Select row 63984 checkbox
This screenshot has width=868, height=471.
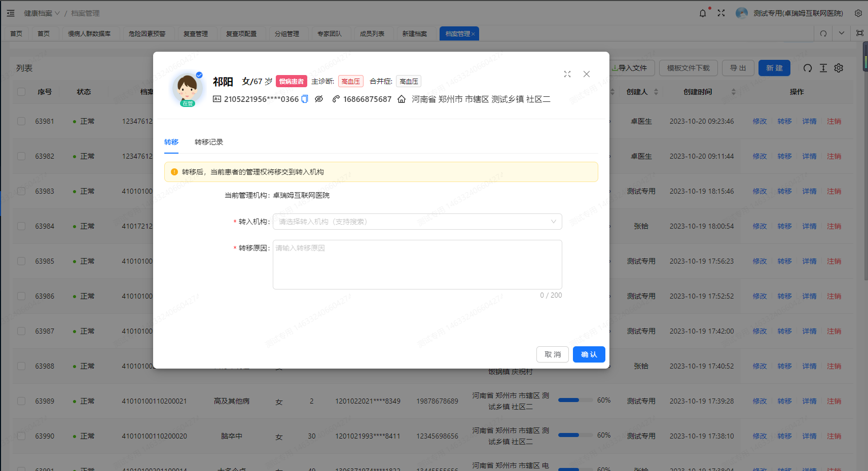[21, 226]
